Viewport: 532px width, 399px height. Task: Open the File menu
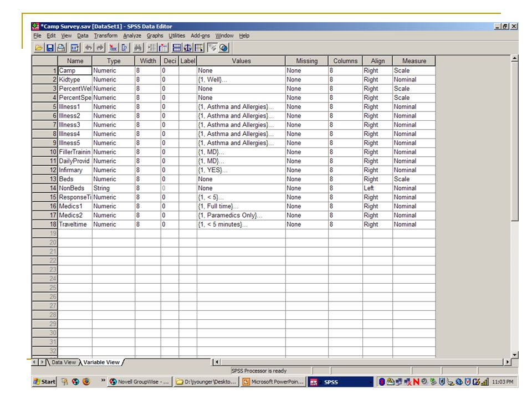point(37,35)
